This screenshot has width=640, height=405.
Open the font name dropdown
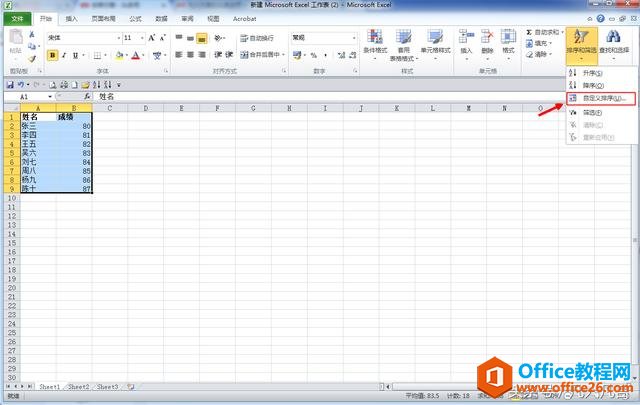tap(119, 38)
